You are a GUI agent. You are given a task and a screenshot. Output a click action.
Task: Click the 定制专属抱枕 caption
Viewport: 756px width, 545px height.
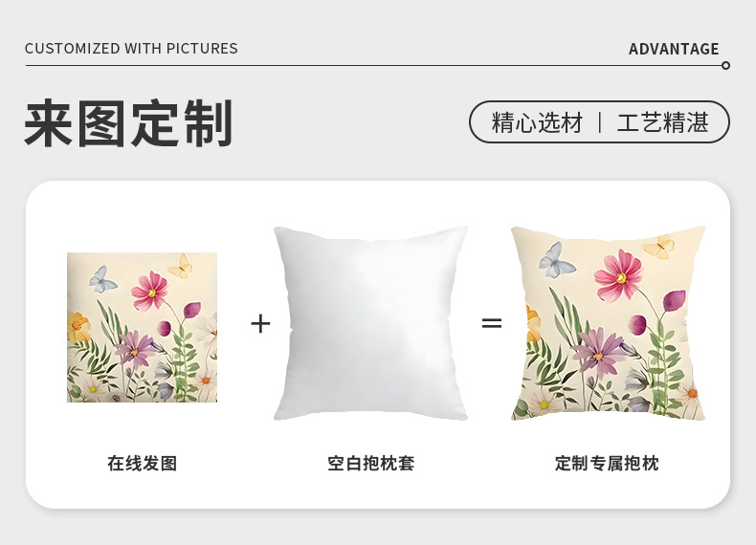point(607,463)
